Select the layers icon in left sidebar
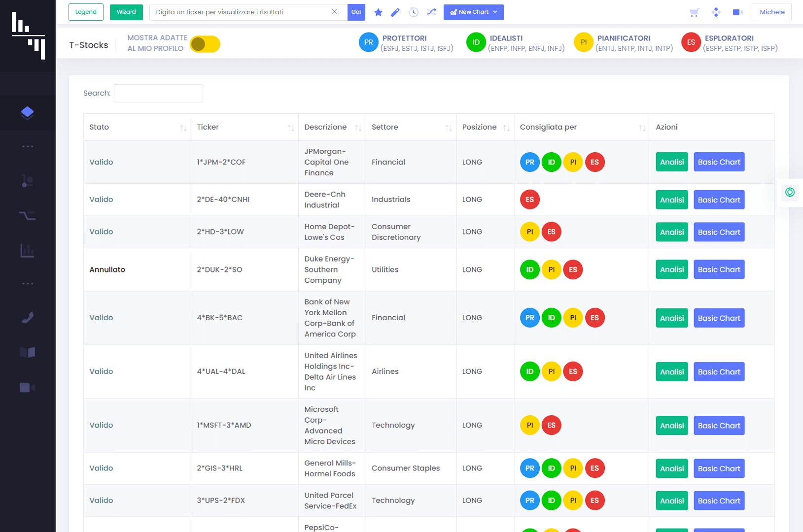The image size is (803, 532). click(28, 113)
